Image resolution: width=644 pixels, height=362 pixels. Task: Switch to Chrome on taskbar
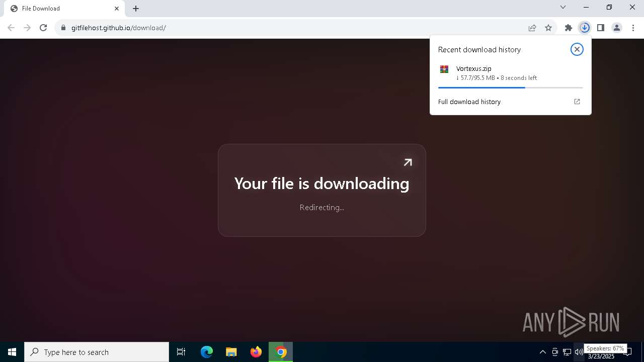point(281,352)
